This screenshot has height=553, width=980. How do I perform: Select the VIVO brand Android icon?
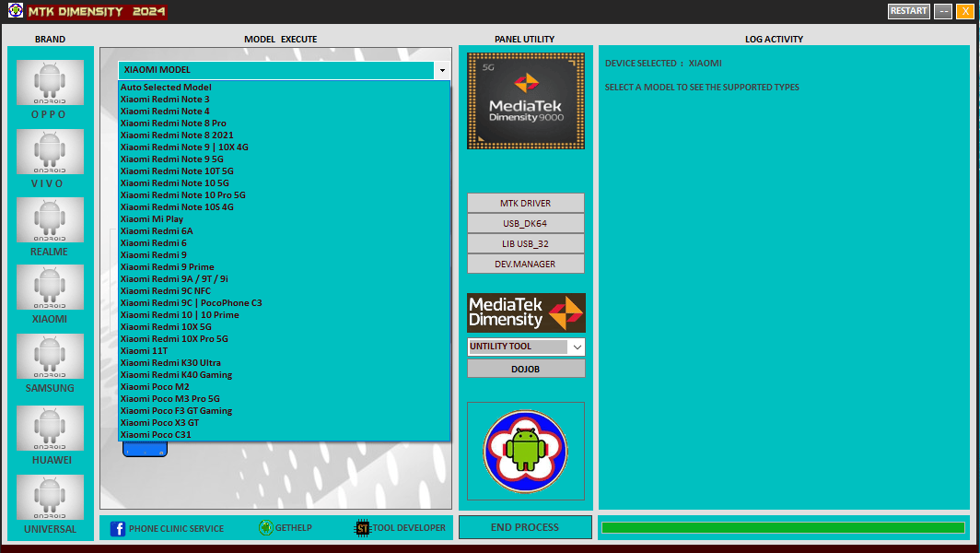click(x=50, y=151)
